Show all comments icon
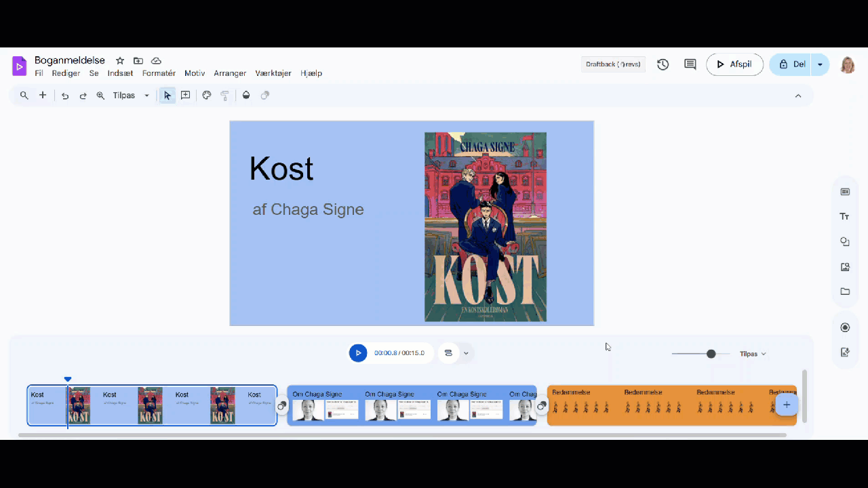 pos(690,64)
